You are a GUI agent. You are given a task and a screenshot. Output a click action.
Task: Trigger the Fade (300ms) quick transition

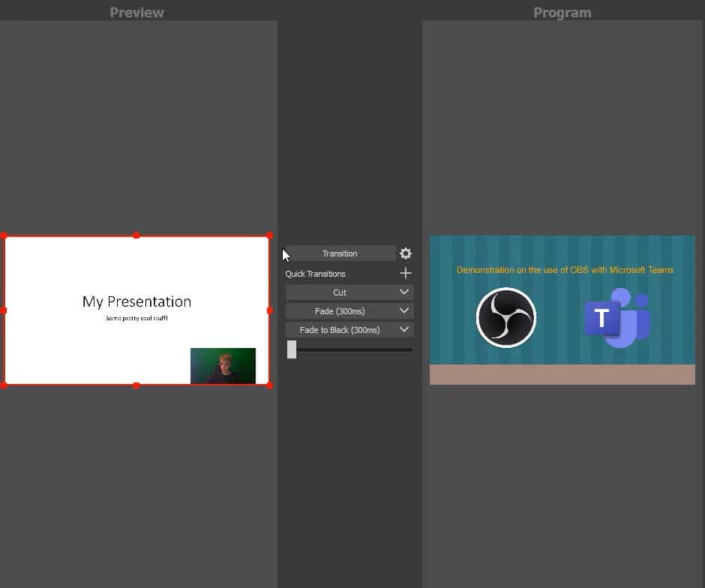[340, 311]
